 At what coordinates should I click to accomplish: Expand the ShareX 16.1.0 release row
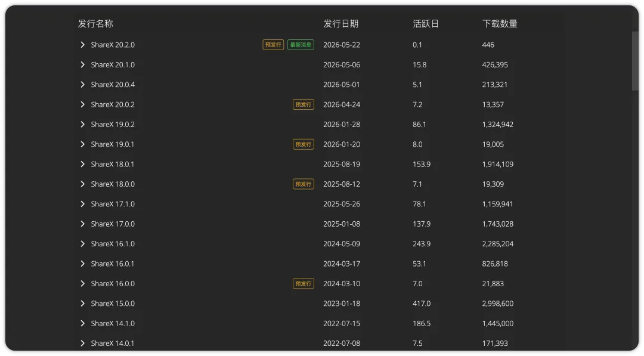tap(82, 244)
